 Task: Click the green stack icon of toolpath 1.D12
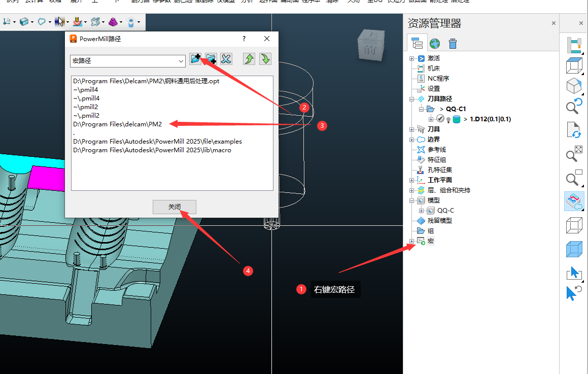[457, 119]
